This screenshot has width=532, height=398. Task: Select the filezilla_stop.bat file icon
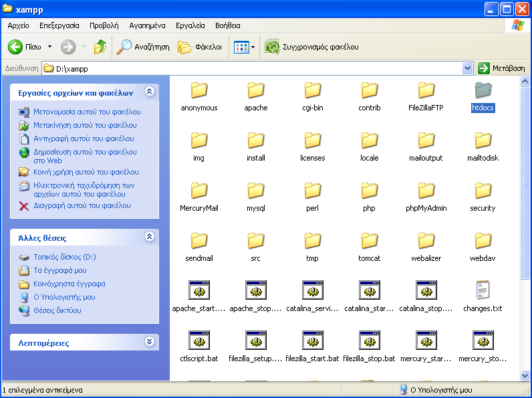pos(369,340)
